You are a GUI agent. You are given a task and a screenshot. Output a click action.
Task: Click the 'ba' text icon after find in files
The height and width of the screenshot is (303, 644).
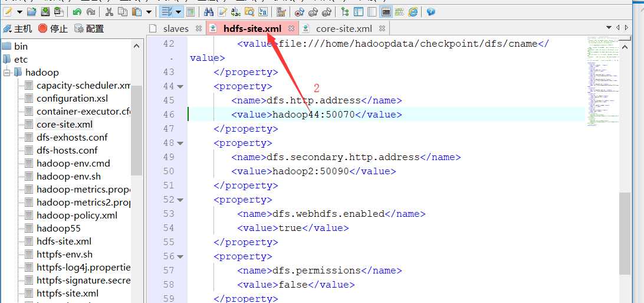pyautogui.click(x=263, y=11)
